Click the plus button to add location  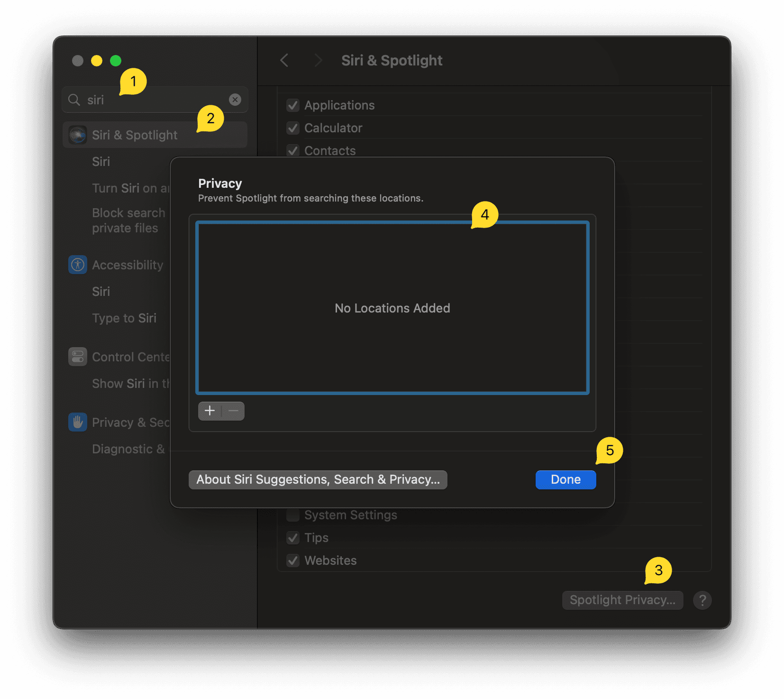tap(210, 411)
